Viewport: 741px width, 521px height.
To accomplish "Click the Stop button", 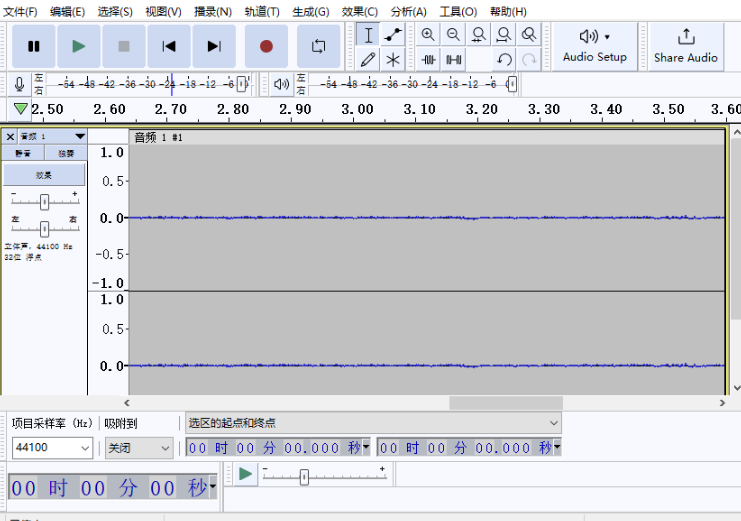I will pos(124,46).
